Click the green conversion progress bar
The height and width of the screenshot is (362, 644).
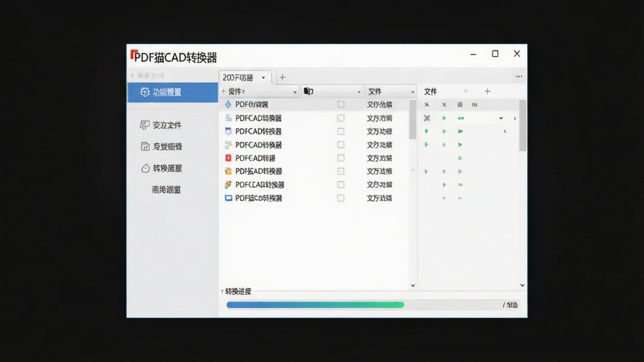[x=316, y=305]
